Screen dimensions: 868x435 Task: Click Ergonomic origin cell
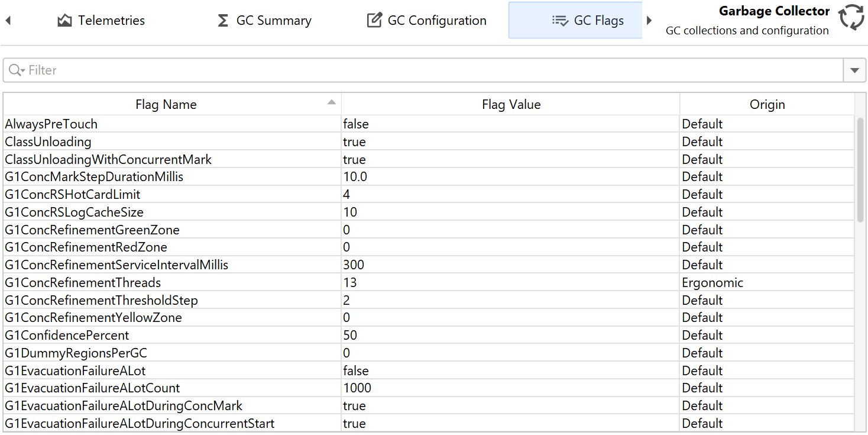click(x=712, y=283)
